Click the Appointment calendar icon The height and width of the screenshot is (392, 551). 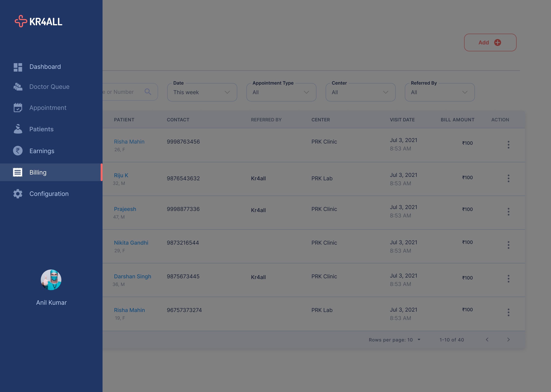(18, 108)
